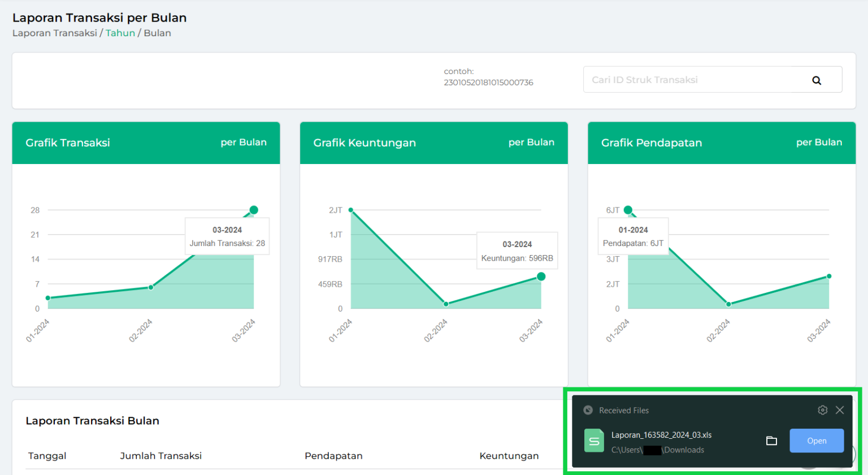Screen dimensions: 868x475
Task: Click the search magnifier icon
Action: point(816,80)
